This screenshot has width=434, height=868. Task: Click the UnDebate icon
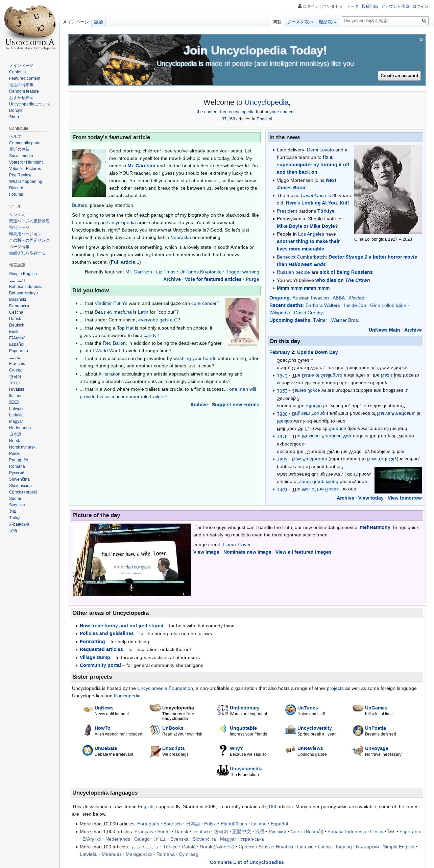(88, 750)
